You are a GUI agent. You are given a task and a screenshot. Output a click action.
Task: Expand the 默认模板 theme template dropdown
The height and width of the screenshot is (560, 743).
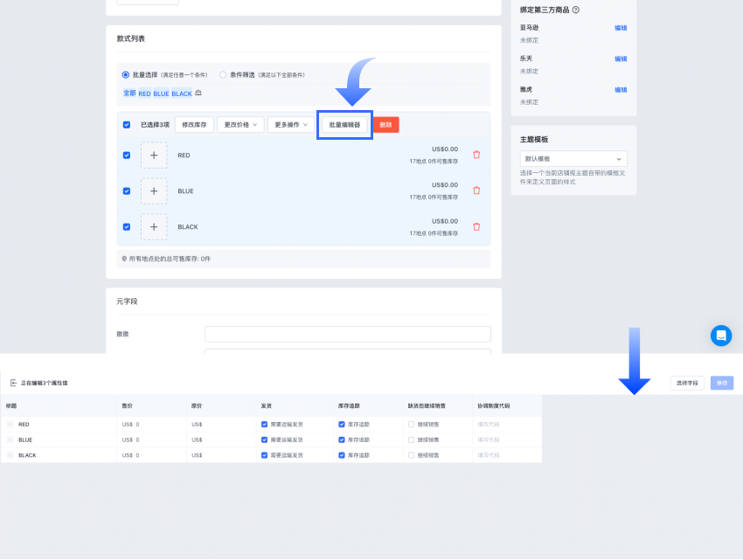coord(573,159)
